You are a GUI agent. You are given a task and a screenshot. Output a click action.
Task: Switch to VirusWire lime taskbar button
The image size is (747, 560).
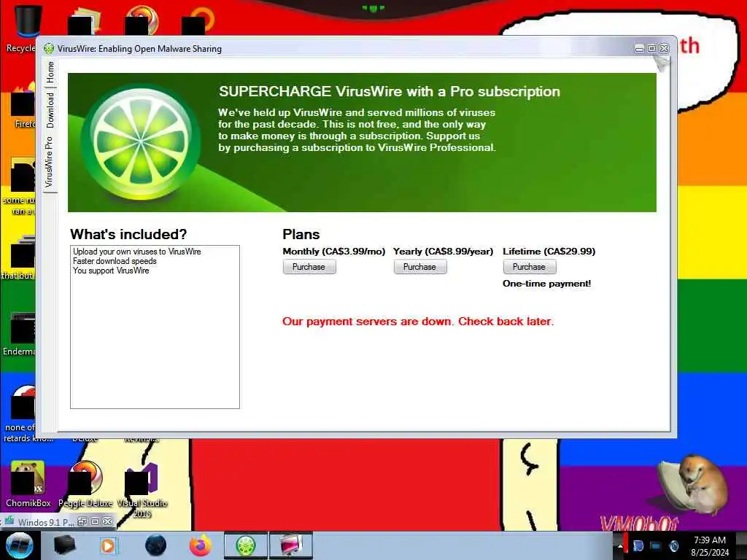click(246, 545)
